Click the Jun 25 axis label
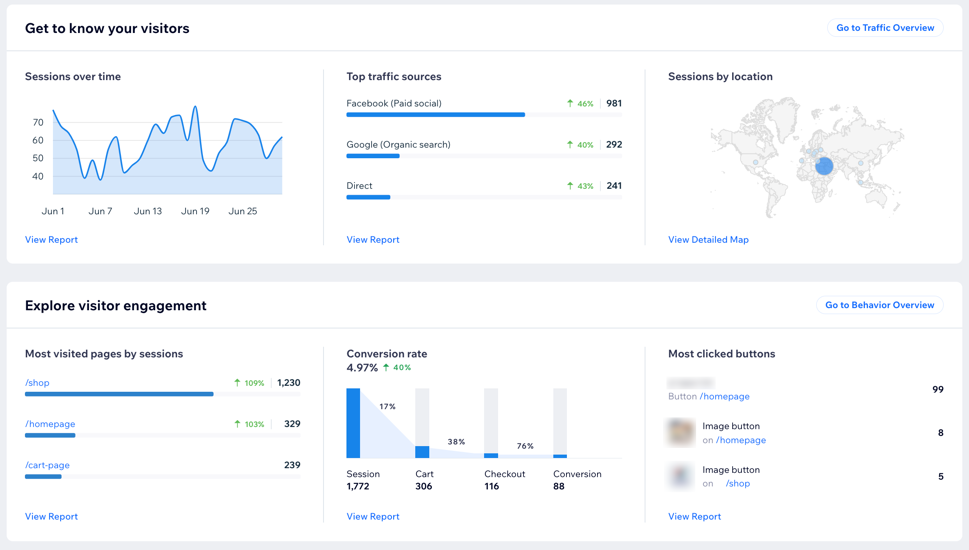 [x=243, y=211]
